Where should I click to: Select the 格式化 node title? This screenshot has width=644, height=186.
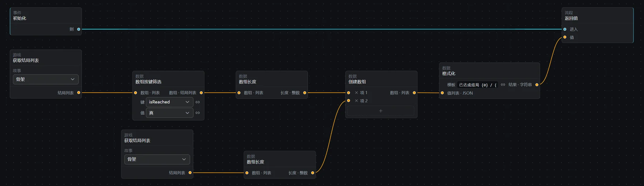click(x=449, y=74)
